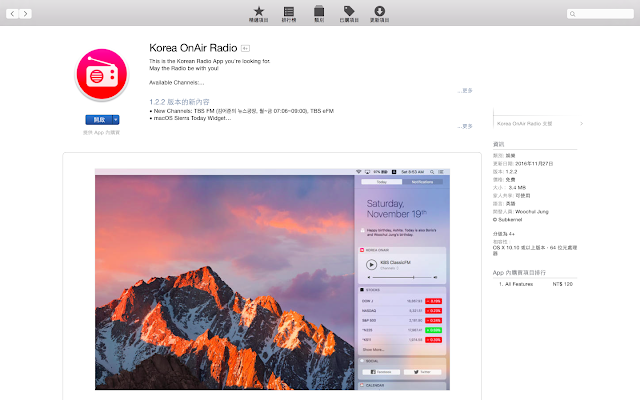Click the Korea OnAir Radio app icon
The image size is (640, 400).
[102, 75]
